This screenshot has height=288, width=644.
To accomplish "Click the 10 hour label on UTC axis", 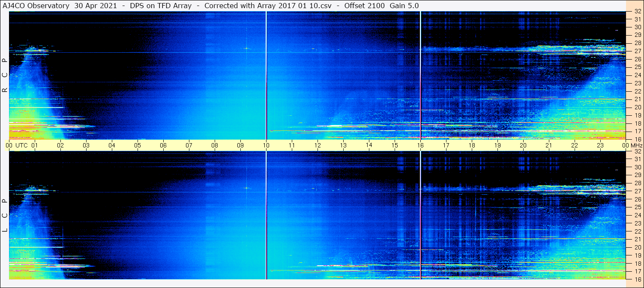I will pos(266,145).
